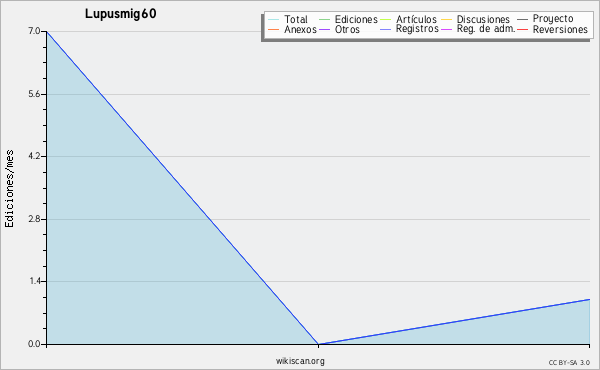Click the chart title Lupusmig60
Viewport: 600px width, 370px height.
coord(121,14)
